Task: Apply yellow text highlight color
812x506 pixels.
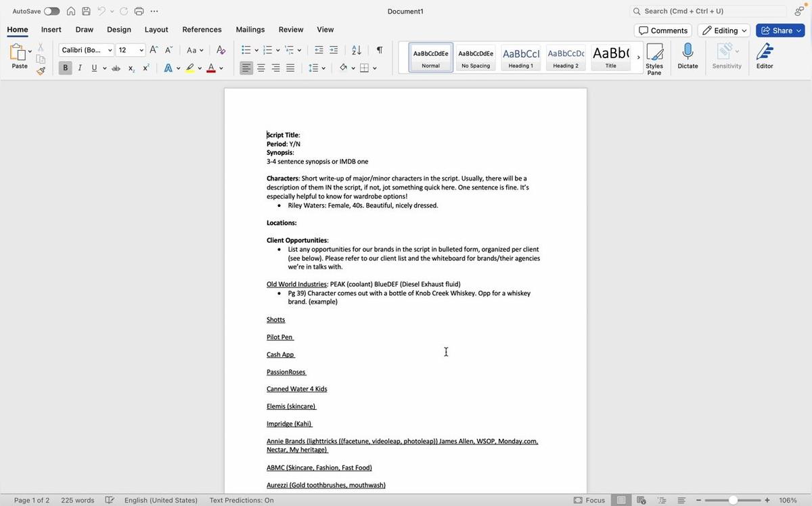Action: click(190, 68)
